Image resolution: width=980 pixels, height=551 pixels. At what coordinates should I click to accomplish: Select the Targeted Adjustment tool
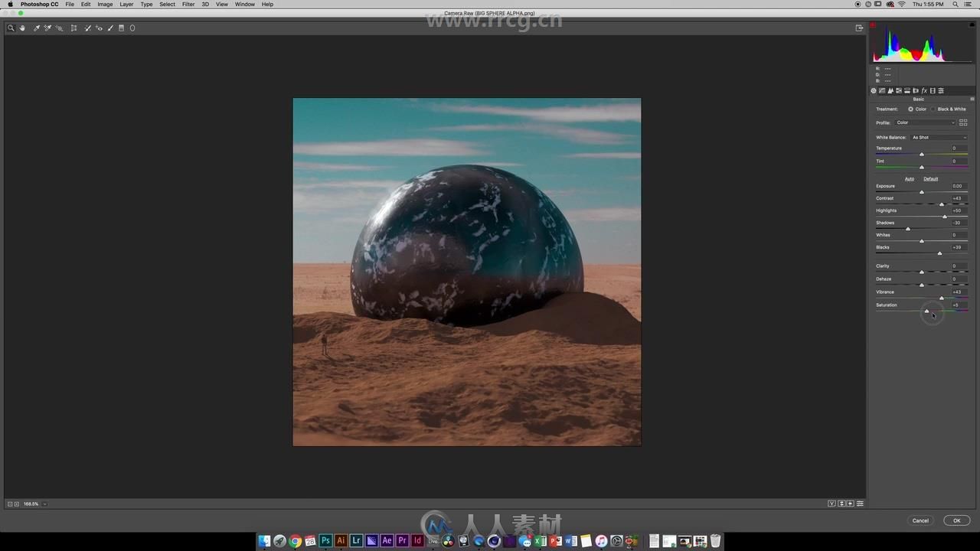tap(59, 28)
